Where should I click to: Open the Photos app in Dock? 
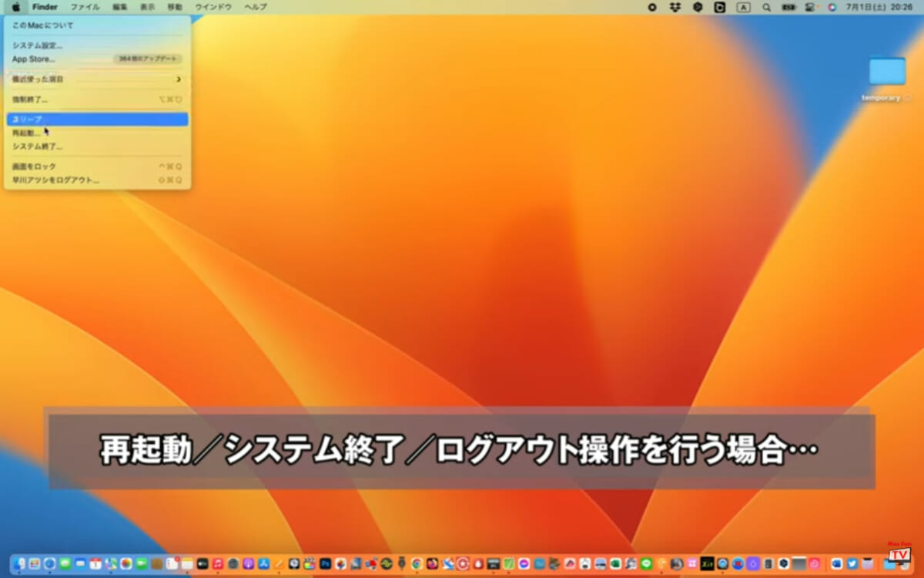click(x=126, y=564)
